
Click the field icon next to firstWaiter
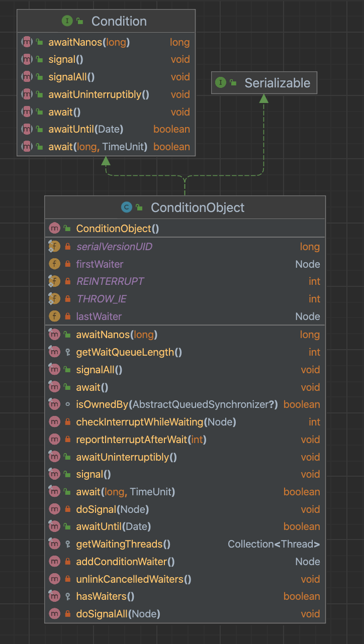tap(54, 264)
